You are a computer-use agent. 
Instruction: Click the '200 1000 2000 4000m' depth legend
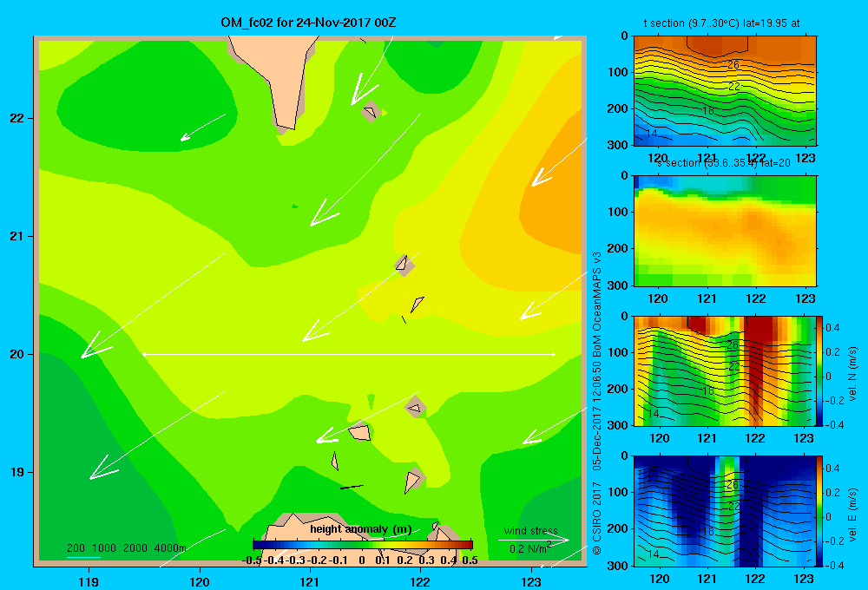point(126,548)
